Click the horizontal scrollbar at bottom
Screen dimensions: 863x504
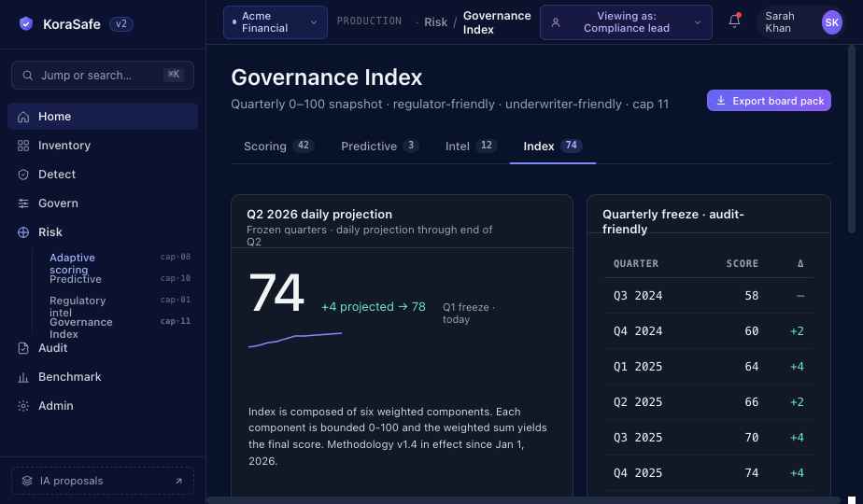coord(523,500)
